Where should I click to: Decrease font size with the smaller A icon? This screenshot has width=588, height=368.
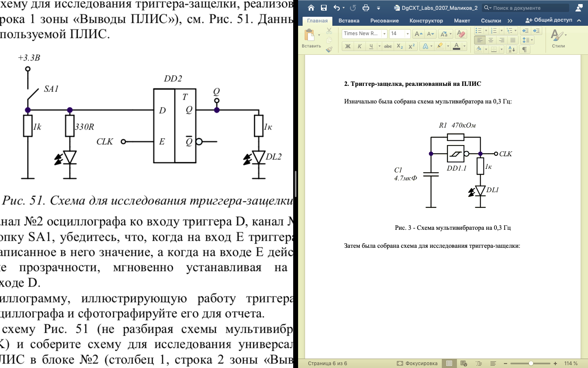click(x=430, y=34)
